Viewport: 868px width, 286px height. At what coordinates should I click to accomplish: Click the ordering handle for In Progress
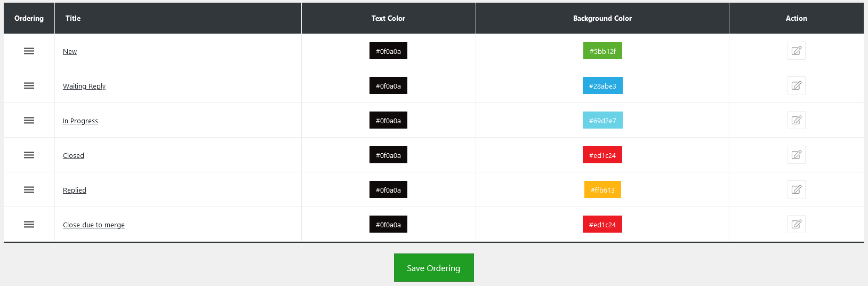[29, 121]
